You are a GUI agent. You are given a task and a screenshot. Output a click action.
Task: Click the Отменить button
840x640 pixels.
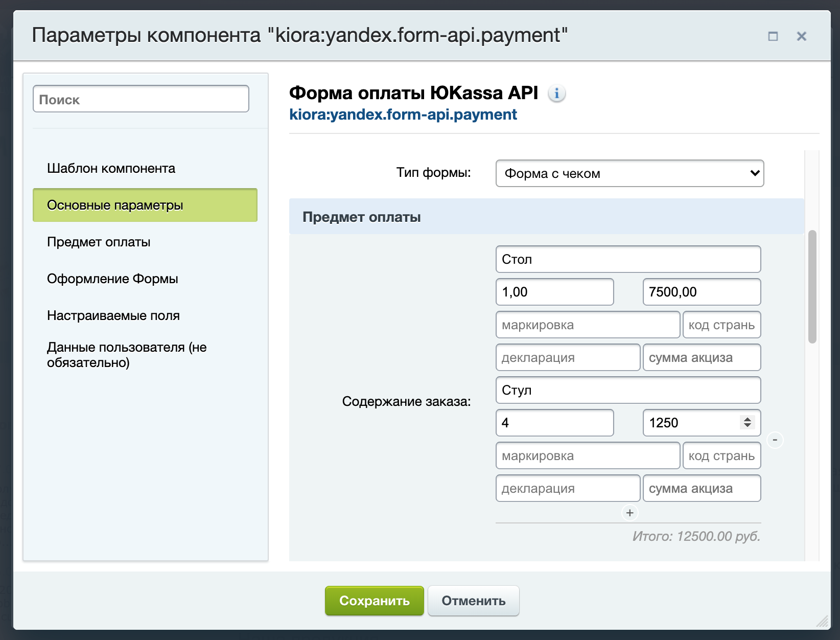(473, 601)
